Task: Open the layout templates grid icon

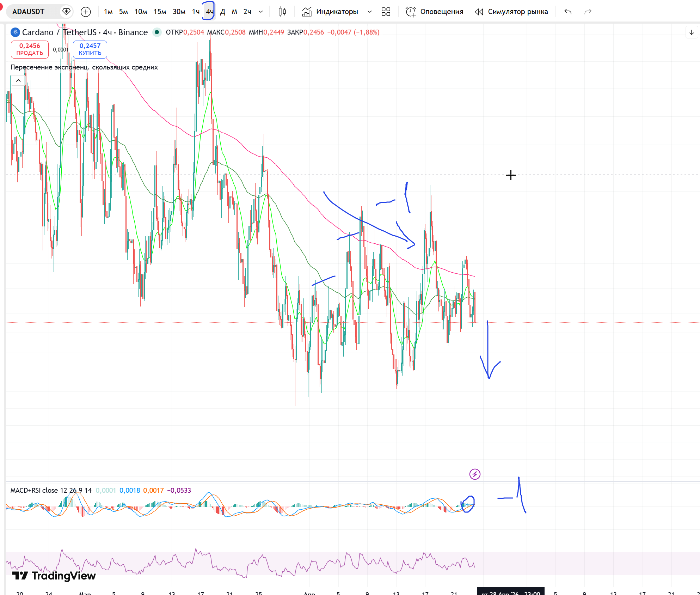Action: tap(386, 12)
